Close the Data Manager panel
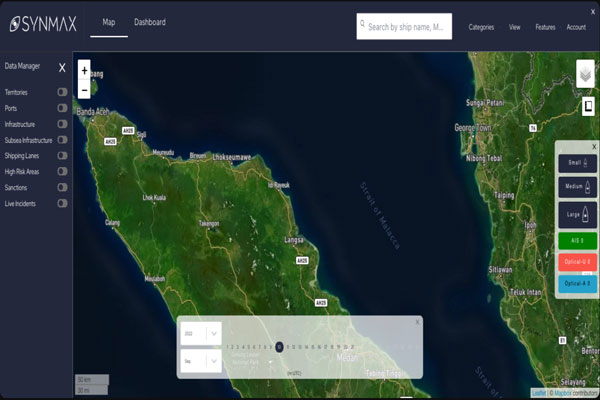This screenshot has height=400, width=600. 62,68
